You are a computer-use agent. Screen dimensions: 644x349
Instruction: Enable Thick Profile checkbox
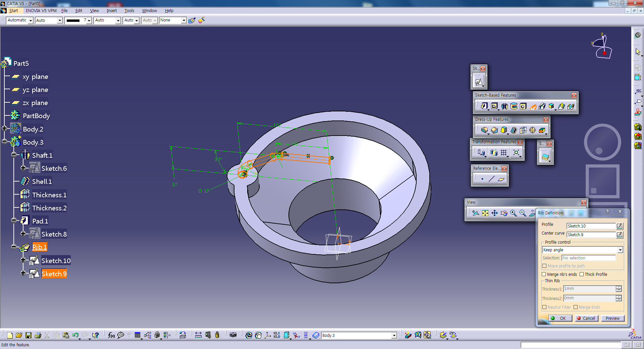(582, 274)
